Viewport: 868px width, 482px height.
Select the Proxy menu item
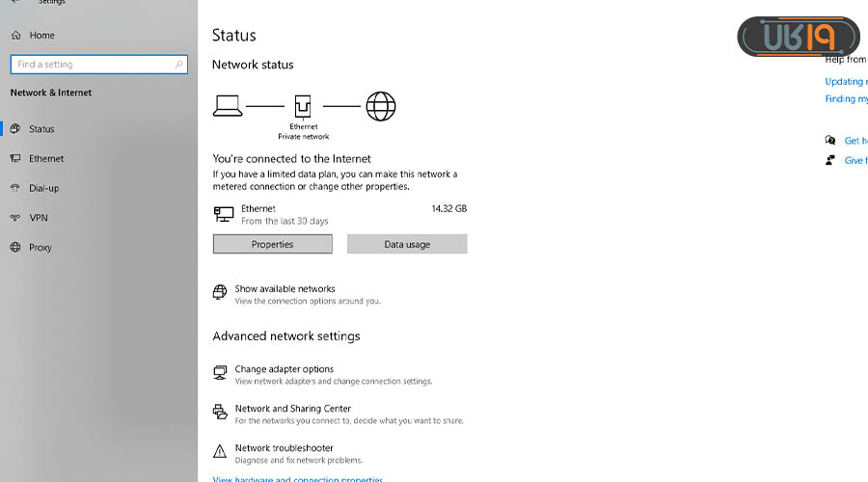click(x=40, y=247)
